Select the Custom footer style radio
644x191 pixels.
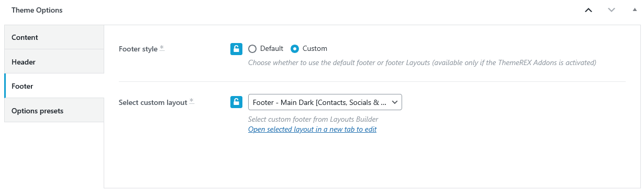click(295, 49)
